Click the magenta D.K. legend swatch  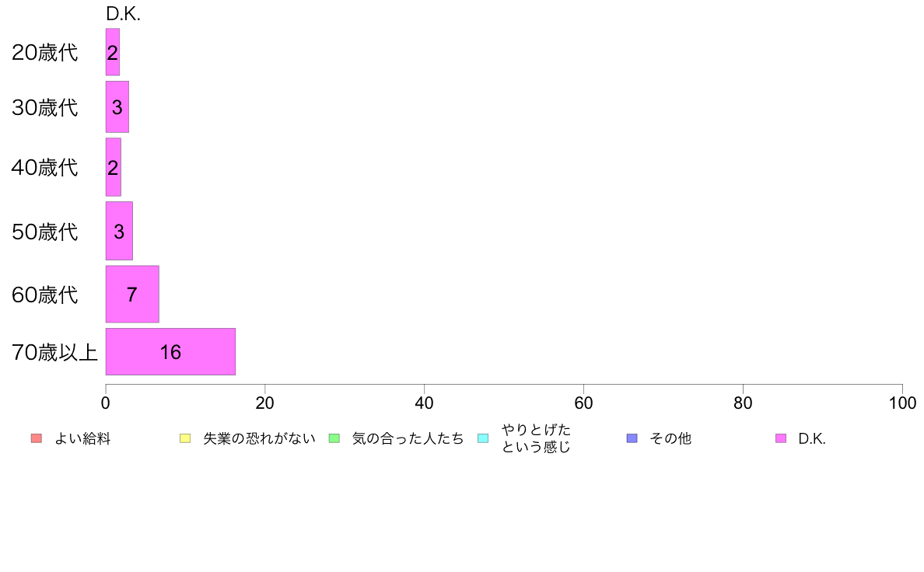pyautogui.click(x=781, y=438)
